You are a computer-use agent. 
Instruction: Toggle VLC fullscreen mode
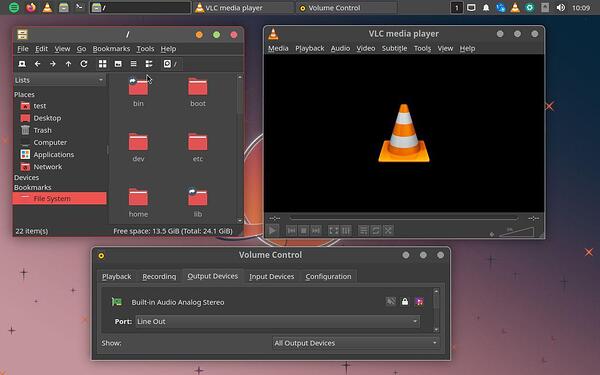click(x=333, y=230)
